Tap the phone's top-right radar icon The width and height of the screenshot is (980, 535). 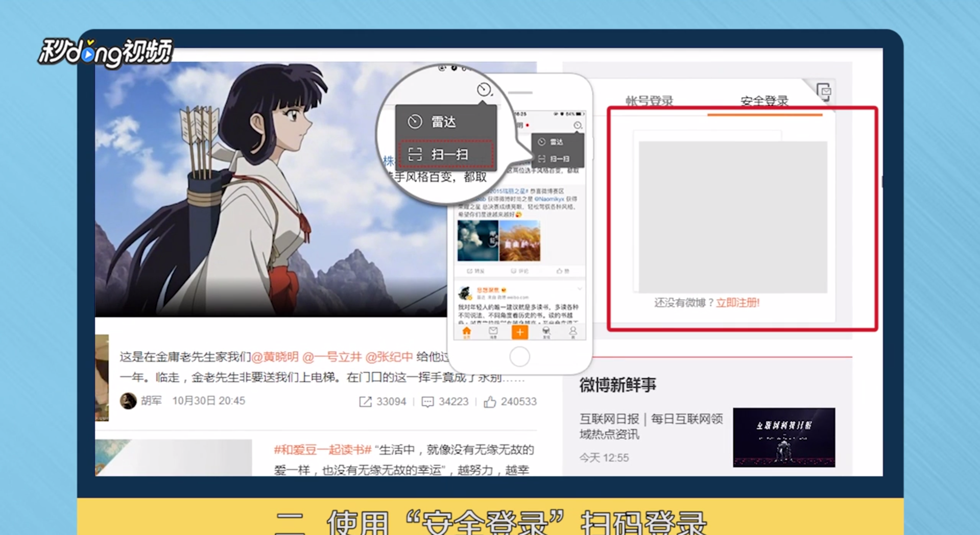pos(577,125)
